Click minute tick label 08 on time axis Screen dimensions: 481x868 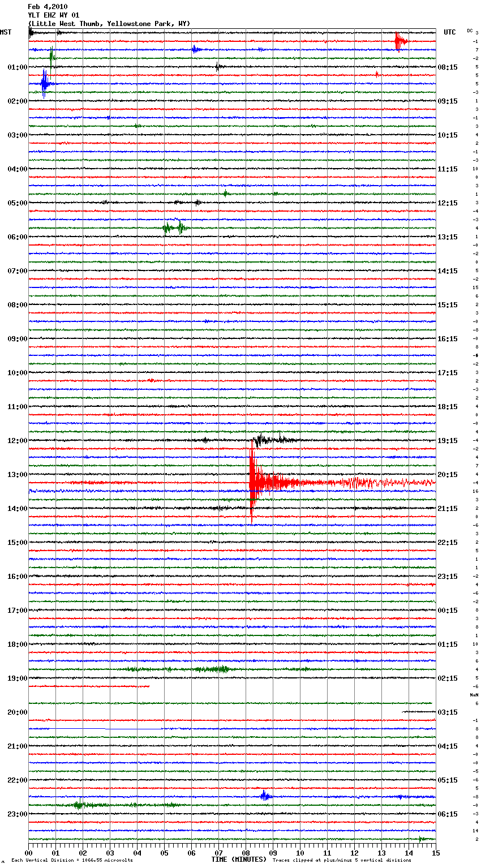pyautogui.click(x=246, y=853)
